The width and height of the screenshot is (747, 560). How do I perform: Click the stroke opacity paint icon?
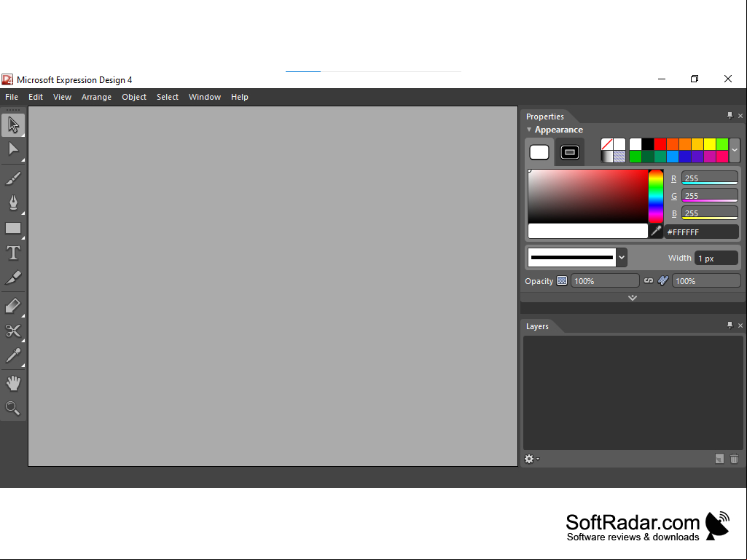[662, 281]
